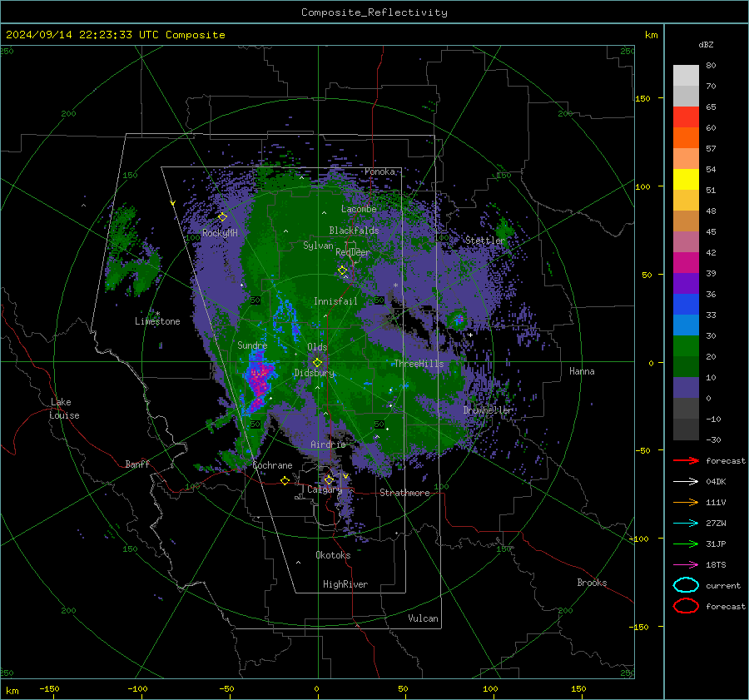Viewport: 749px width, 700px height.
Task: Click the 'Lake Louise' label
Action: coord(64,409)
